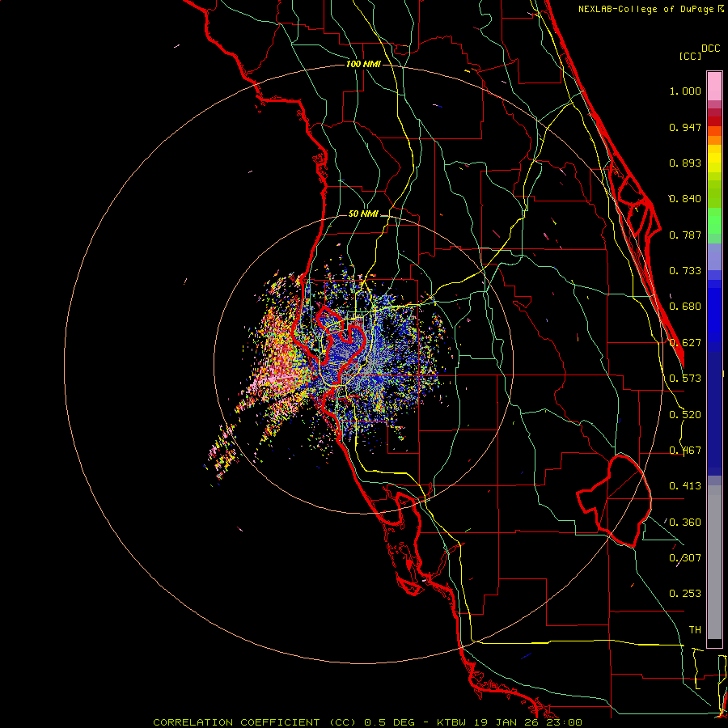
Task: Select the 1.000 scale value
Action: [x=685, y=91]
